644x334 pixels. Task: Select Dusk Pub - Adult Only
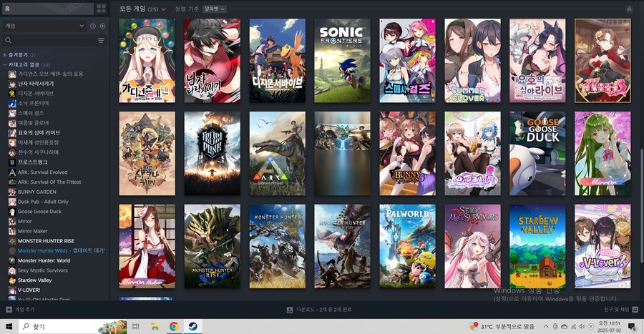click(43, 202)
